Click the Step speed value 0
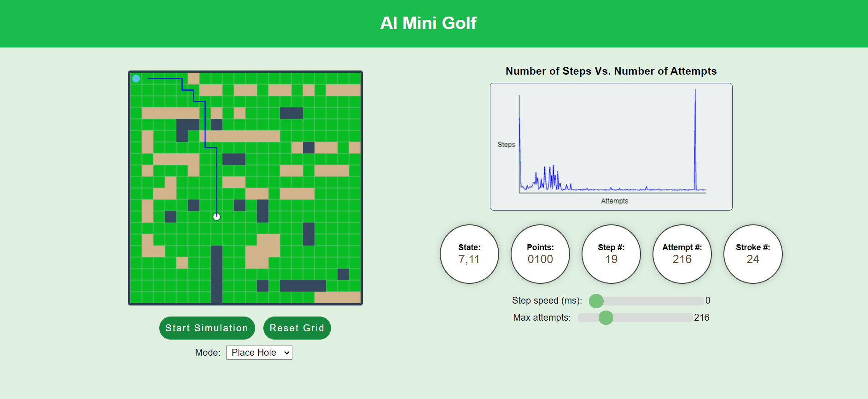This screenshot has width=868, height=399. coord(708,300)
